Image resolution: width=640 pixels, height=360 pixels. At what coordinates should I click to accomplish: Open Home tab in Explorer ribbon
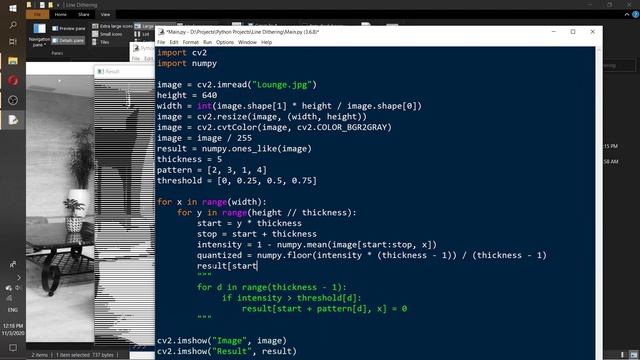[60, 14]
